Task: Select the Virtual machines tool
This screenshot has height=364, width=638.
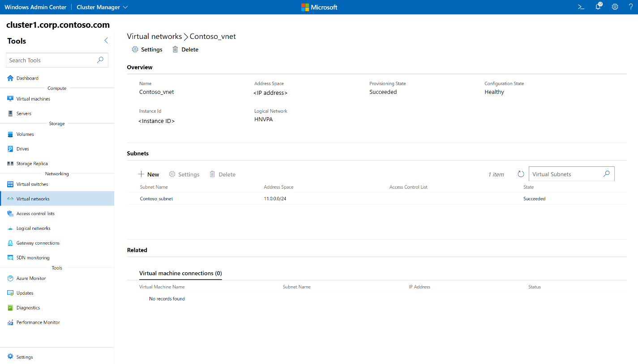Action: coord(33,98)
